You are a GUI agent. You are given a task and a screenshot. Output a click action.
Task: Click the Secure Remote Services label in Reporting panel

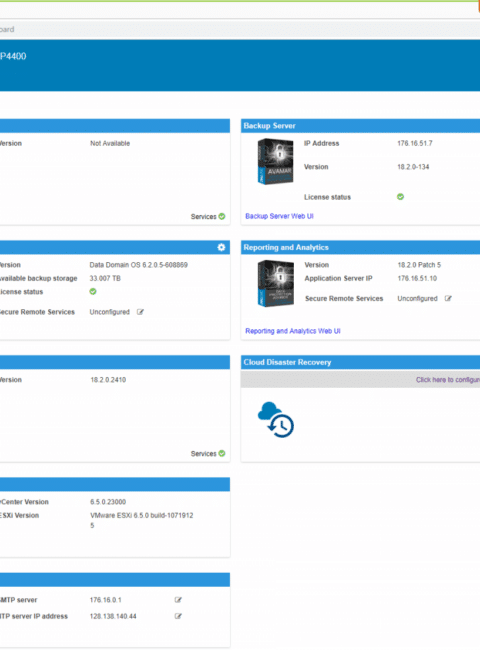(x=344, y=298)
